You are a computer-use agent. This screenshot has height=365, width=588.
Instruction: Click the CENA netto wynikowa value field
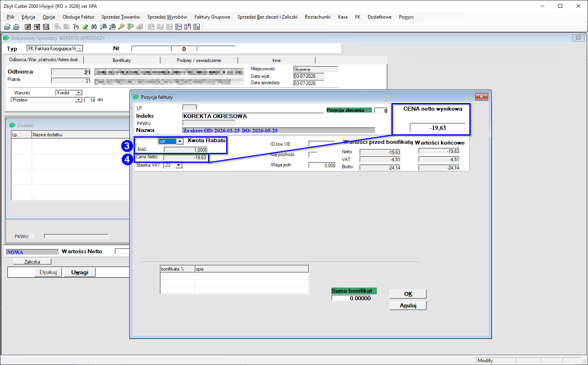pos(437,128)
